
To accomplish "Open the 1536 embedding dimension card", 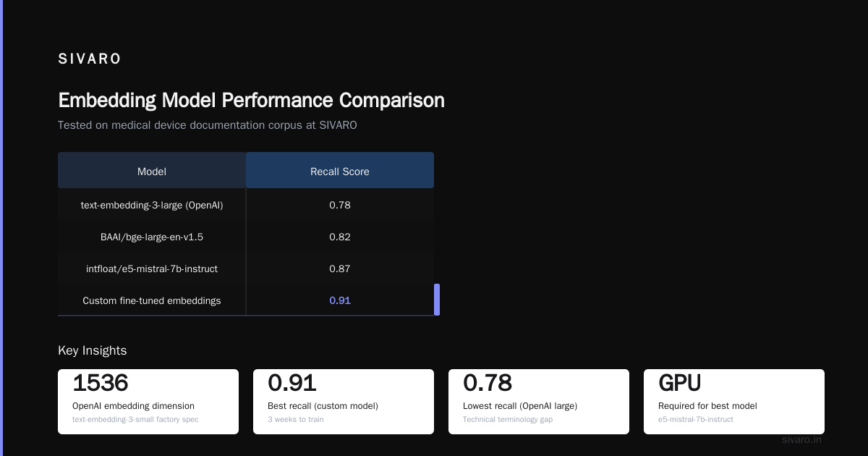I will click(148, 402).
